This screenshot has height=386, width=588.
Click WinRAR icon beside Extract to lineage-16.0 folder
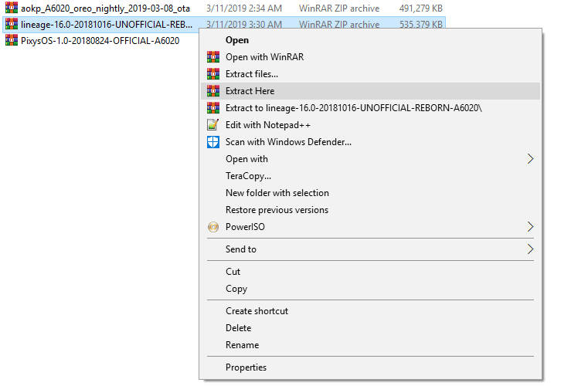pyautogui.click(x=213, y=108)
